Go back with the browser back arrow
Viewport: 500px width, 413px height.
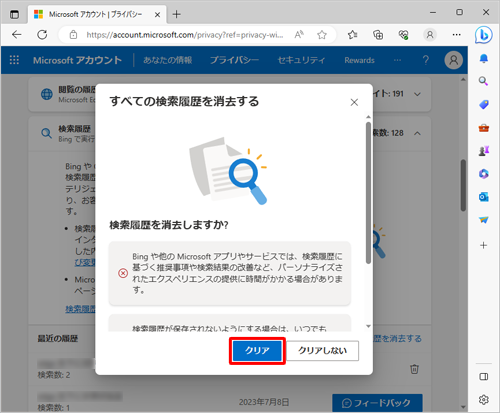point(16,35)
